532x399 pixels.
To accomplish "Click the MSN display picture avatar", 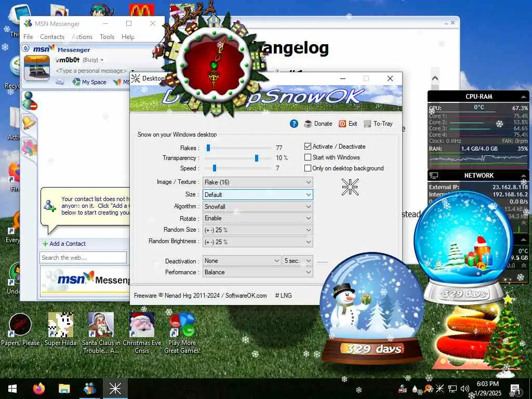I will (x=37, y=68).
